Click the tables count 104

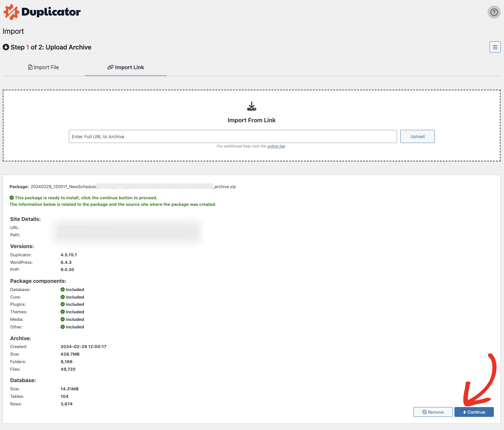pos(64,396)
